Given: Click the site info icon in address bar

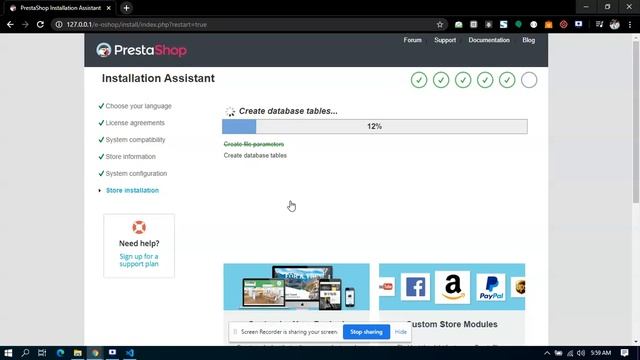Looking at the screenshot, I should pyautogui.click(x=59, y=24).
